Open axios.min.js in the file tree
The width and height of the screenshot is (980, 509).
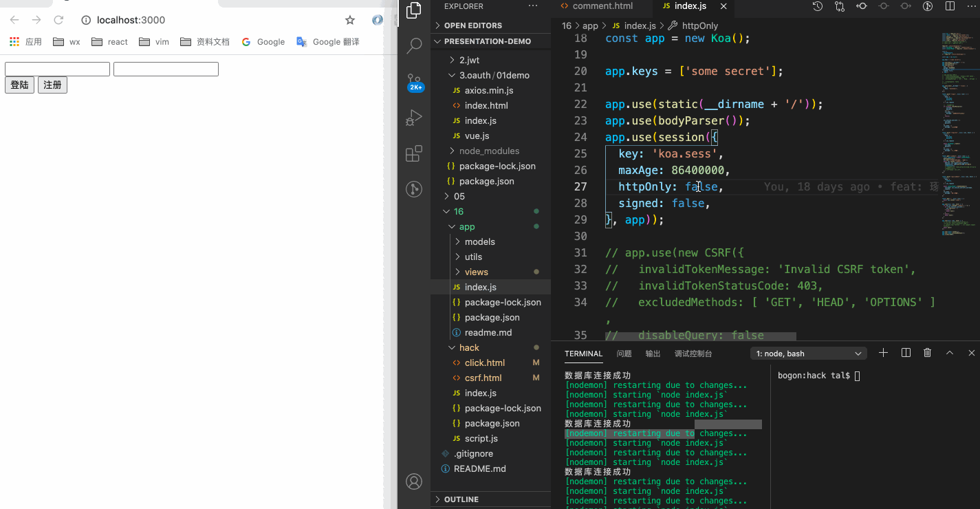click(x=491, y=90)
